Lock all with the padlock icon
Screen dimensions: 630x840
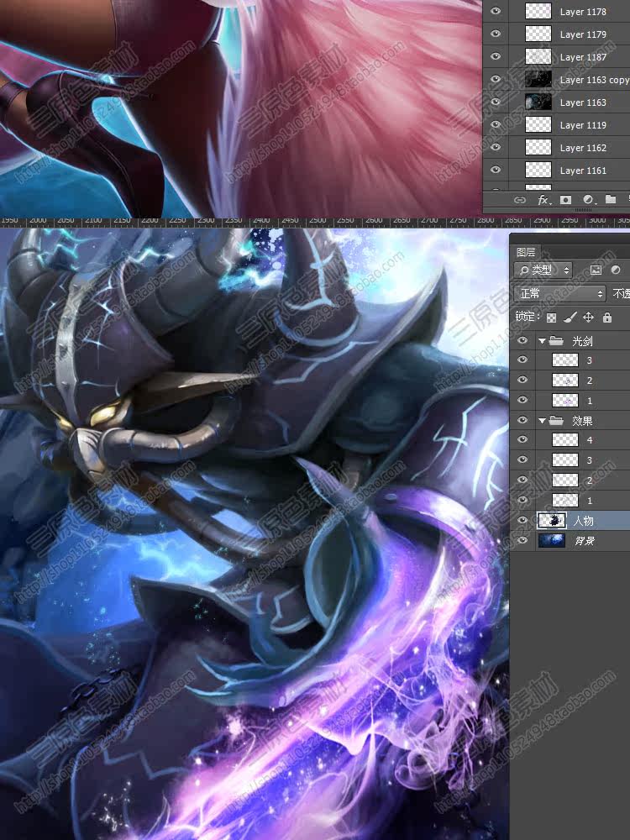coord(607,318)
